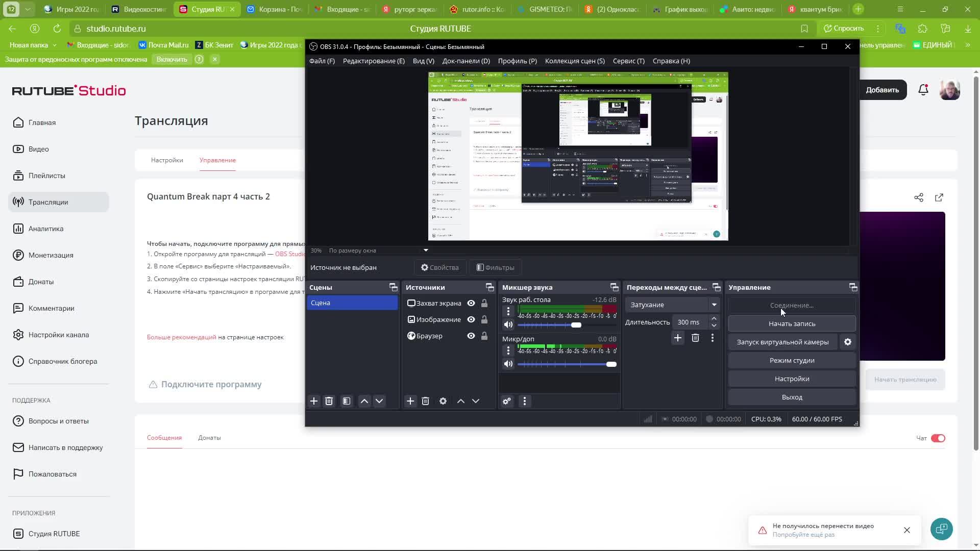The image size is (980, 551).
Task: Open advanced audio properties gears icon
Action: [507, 401]
